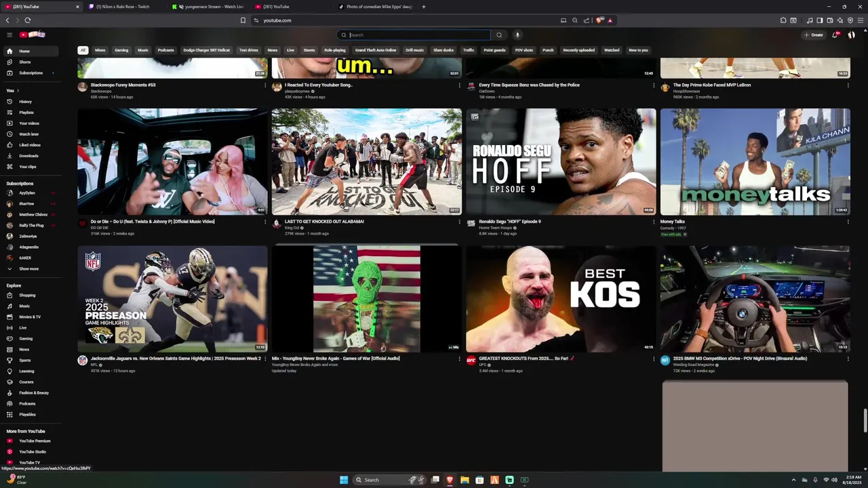
Task: Select the Gaming filter chip
Action: (121, 50)
